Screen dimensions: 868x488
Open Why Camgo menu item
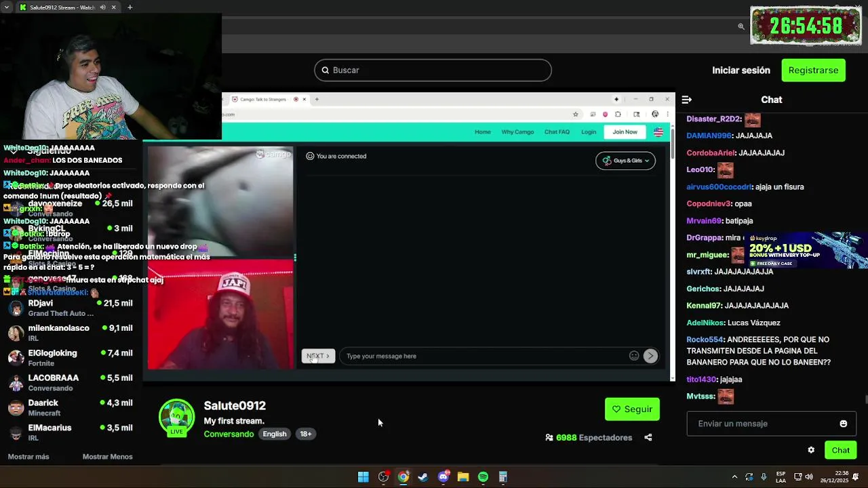click(x=517, y=132)
